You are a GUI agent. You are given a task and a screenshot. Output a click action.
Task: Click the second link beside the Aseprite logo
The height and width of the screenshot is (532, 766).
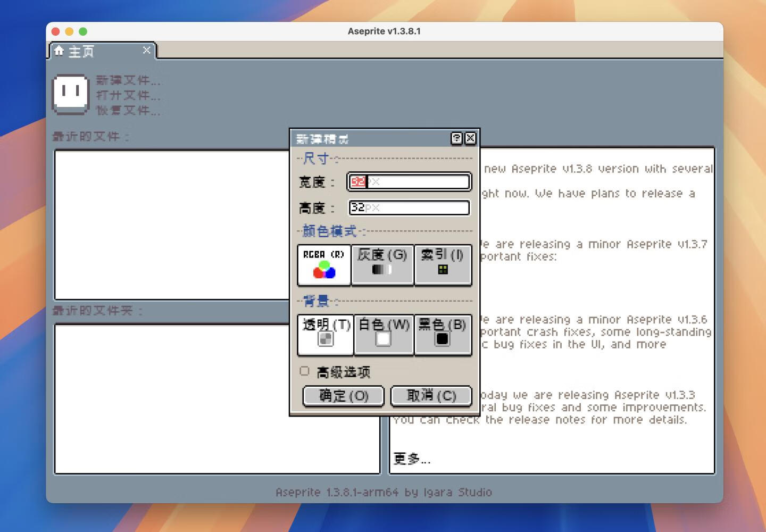tap(128, 95)
